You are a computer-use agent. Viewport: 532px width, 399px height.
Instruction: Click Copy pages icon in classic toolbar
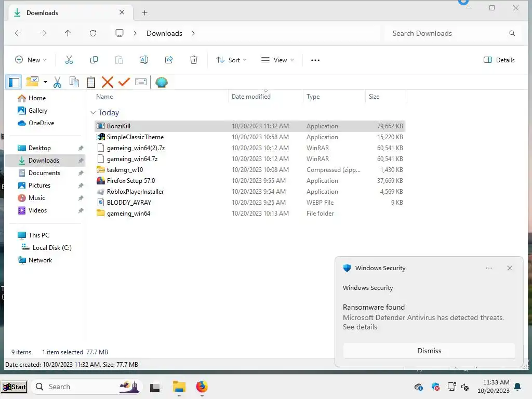74,82
